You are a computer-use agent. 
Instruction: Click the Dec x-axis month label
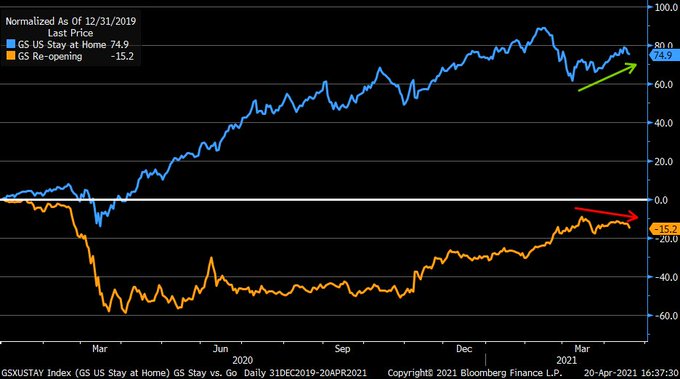[x=464, y=349]
